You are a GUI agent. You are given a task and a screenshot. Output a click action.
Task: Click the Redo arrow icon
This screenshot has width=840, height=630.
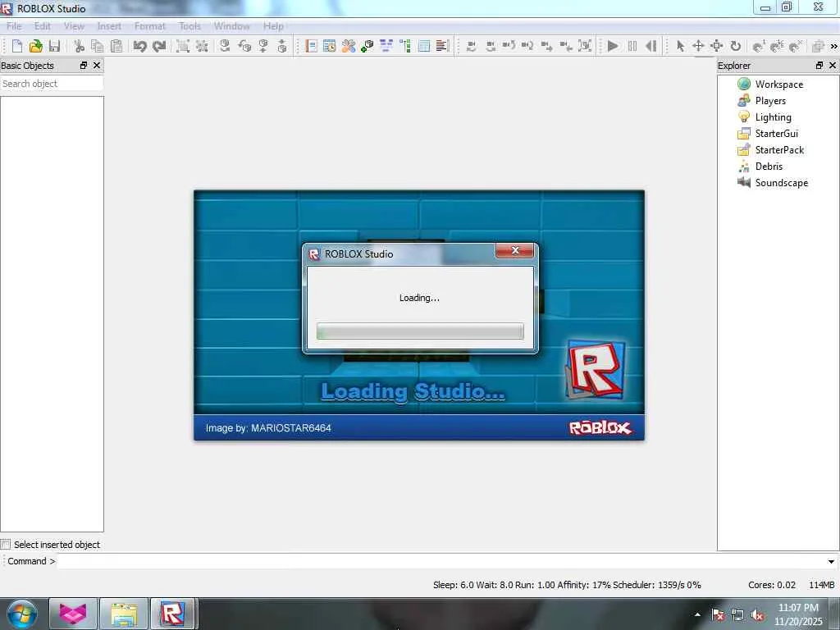158,46
